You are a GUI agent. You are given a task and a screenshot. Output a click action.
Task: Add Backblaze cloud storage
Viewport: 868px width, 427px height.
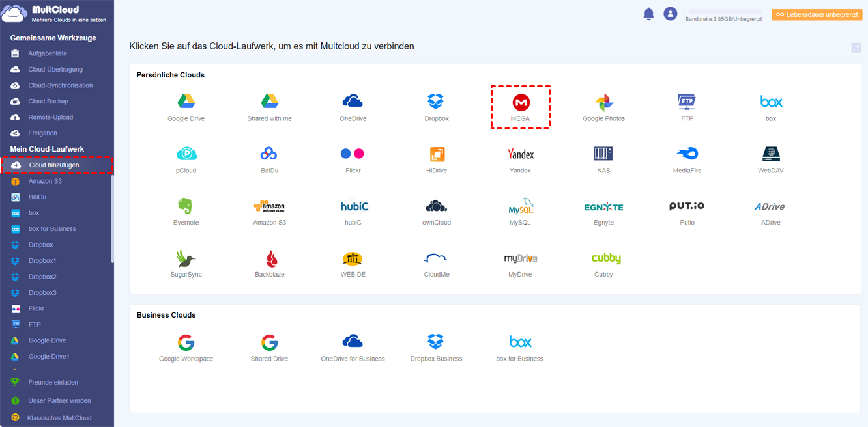272,258
